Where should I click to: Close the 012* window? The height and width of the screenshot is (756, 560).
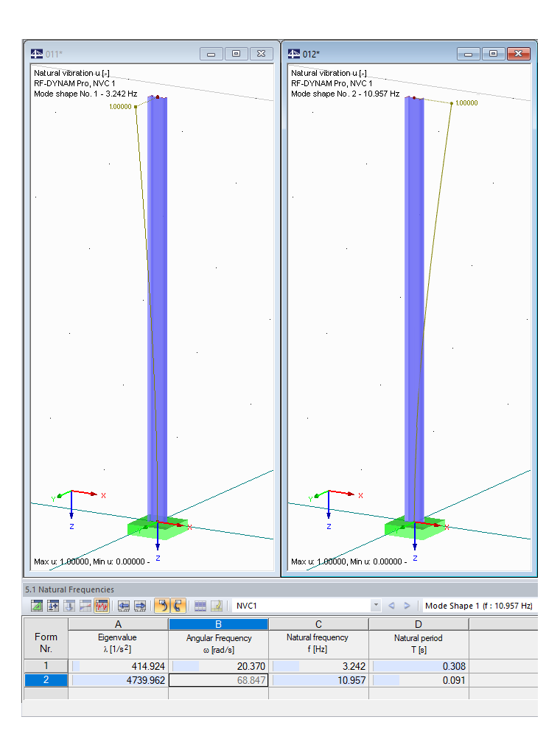(519, 54)
